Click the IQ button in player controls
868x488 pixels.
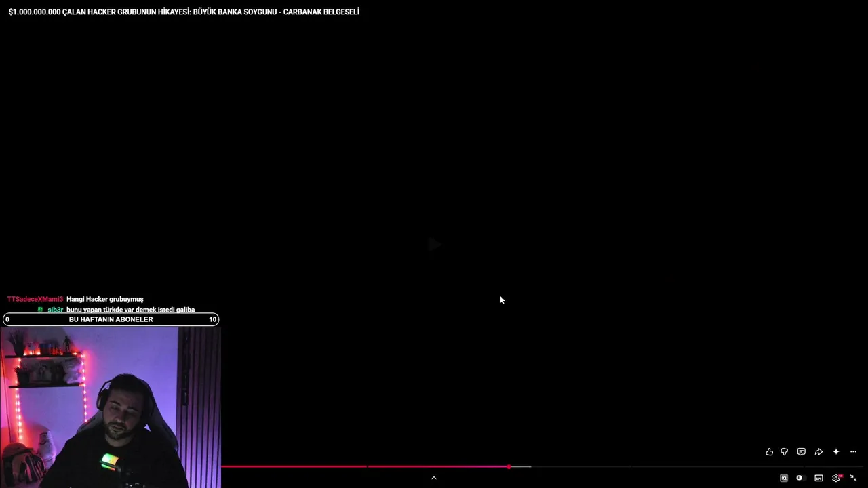784,478
